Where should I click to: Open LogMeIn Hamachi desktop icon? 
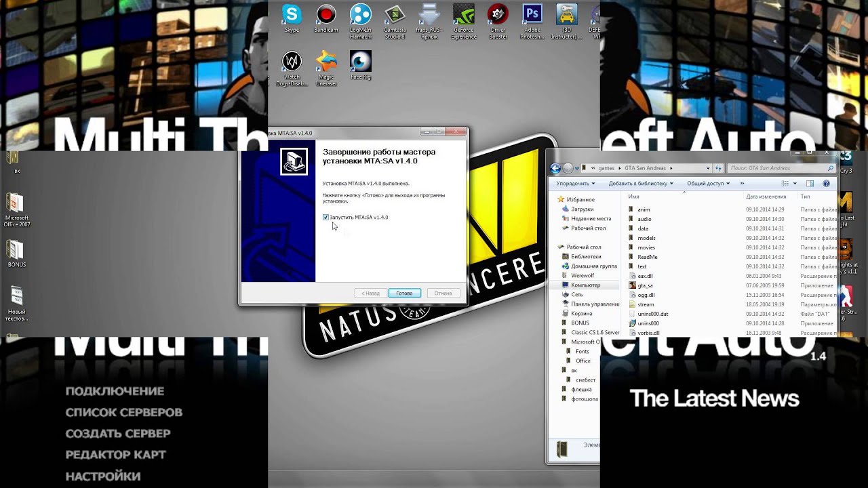pyautogui.click(x=361, y=22)
